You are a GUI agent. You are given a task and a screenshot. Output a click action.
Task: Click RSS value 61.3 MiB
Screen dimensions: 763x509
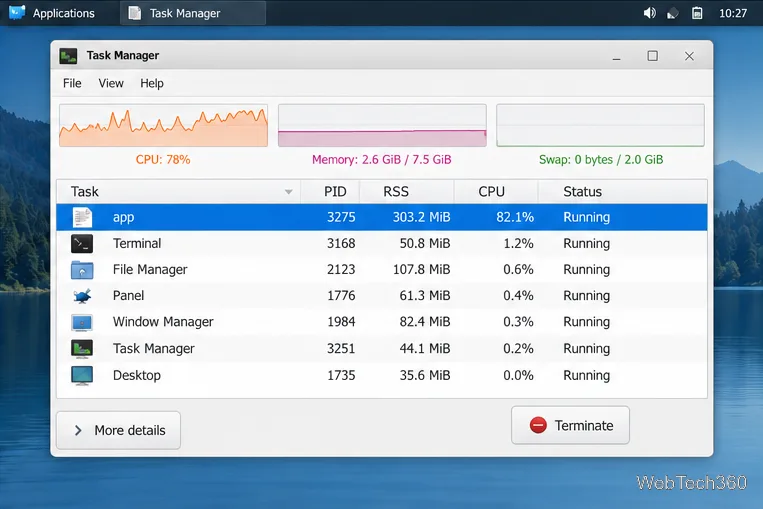coord(425,295)
